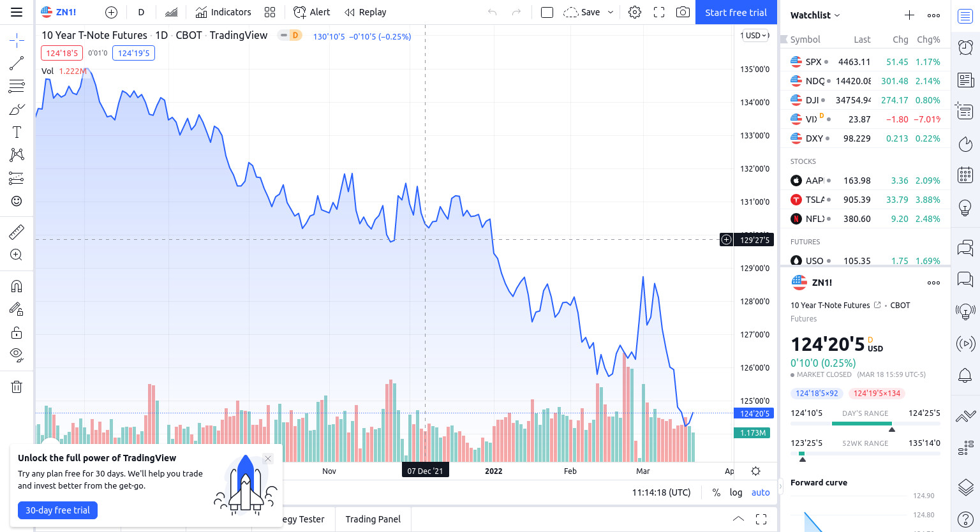Select the trend line drawing tool
This screenshot has height=532, width=980.
[x=17, y=63]
